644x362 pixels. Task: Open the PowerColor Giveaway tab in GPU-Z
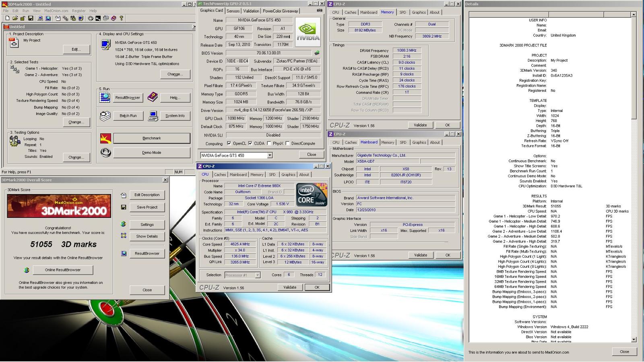tap(281, 11)
